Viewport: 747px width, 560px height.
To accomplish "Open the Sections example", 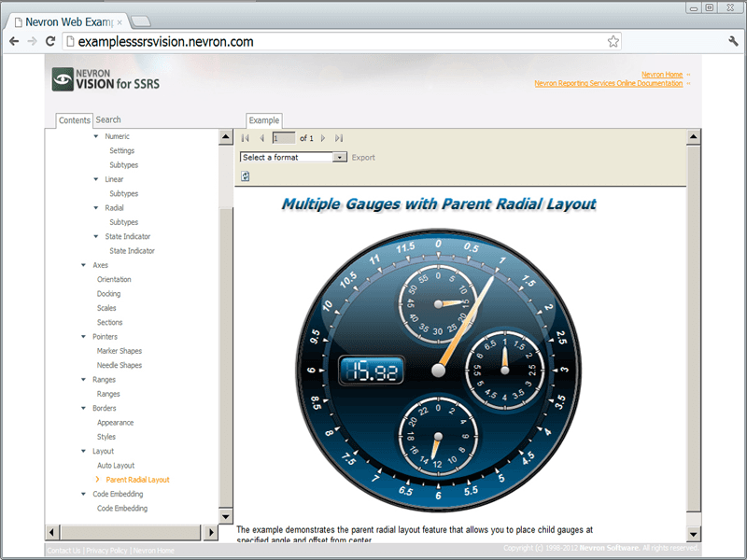I will [109, 322].
